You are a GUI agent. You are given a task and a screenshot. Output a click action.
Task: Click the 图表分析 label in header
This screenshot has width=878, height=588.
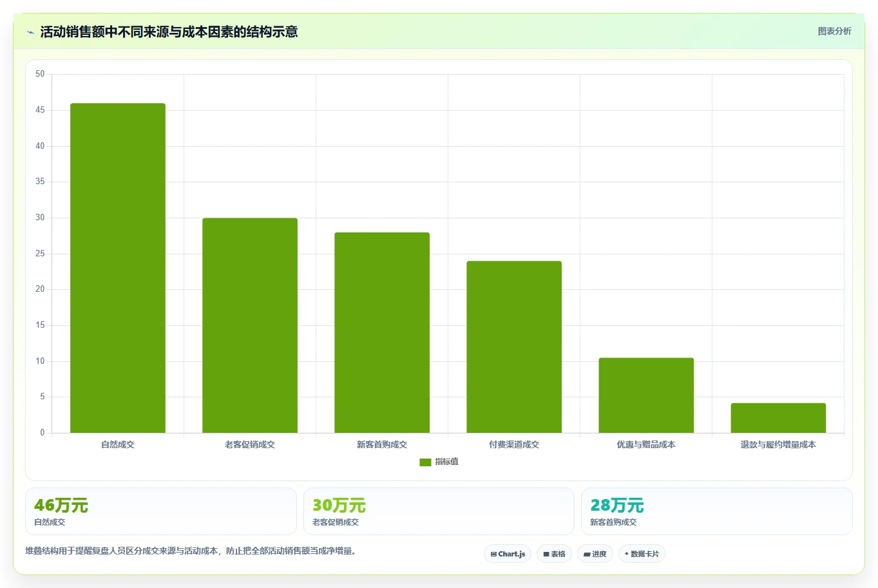[834, 31]
